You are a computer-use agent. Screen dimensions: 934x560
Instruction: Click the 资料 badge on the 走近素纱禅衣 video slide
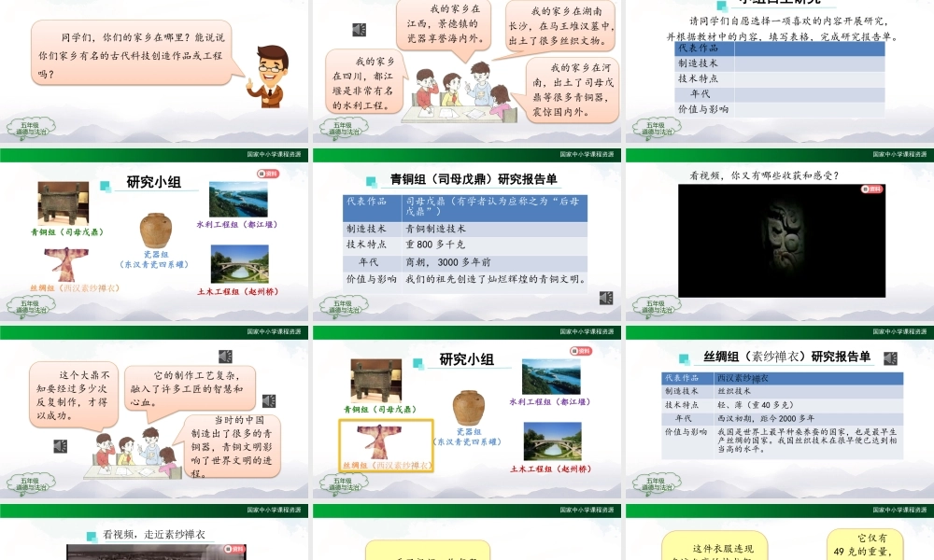coord(233,551)
